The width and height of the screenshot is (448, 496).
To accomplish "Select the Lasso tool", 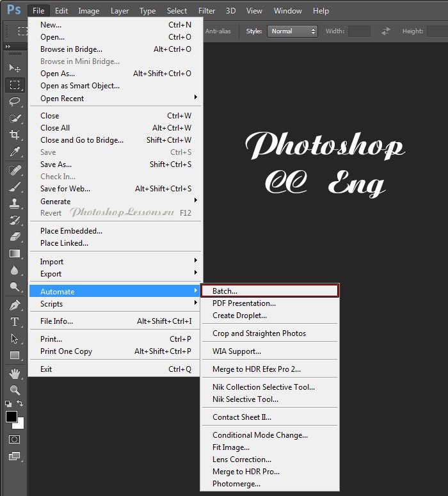I will [14, 101].
